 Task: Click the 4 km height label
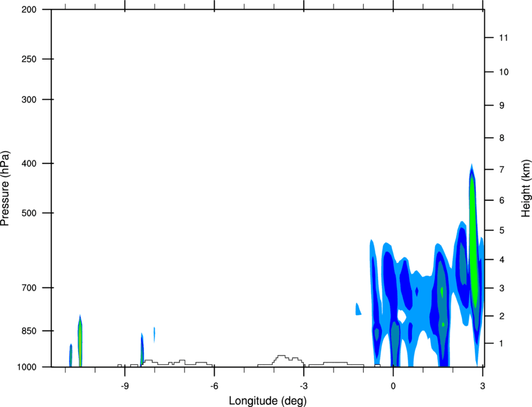502,260
